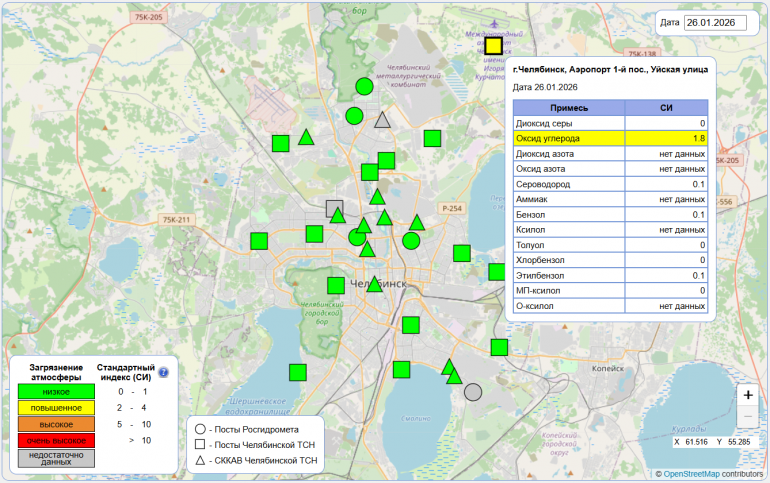770x483 pixels.
Task: Select the gray circle Росгидромет marker
Action: pos(473,392)
